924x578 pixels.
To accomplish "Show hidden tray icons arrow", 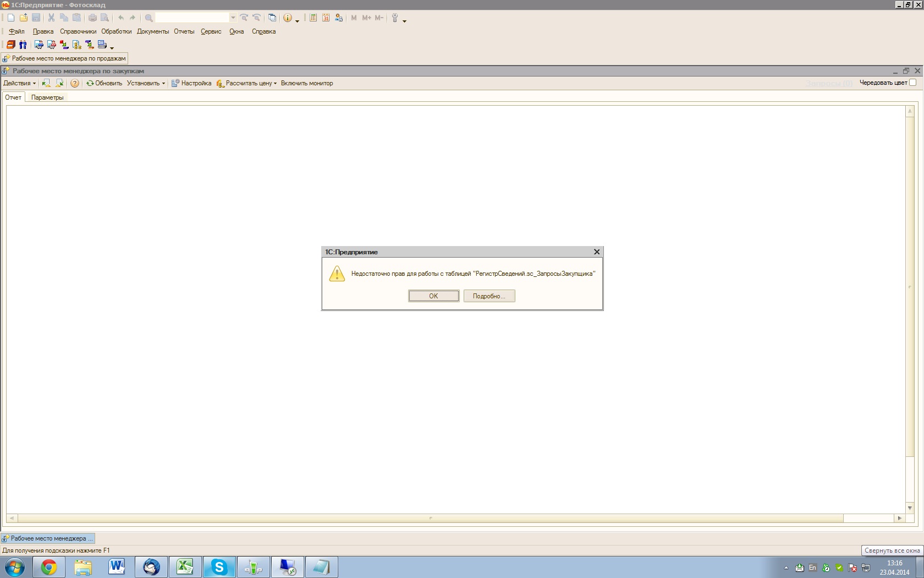I will coord(786,568).
